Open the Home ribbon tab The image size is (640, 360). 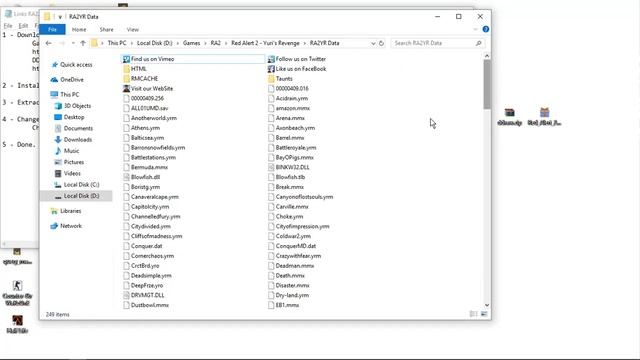point(79,29)
